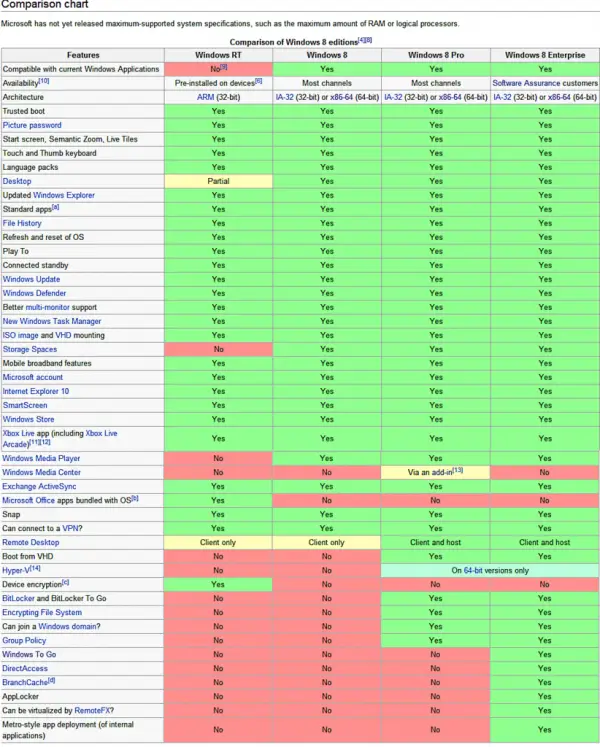Screen dimensions: 600x747
Task: Open the VHD link in mounting row
Action: 63,335
